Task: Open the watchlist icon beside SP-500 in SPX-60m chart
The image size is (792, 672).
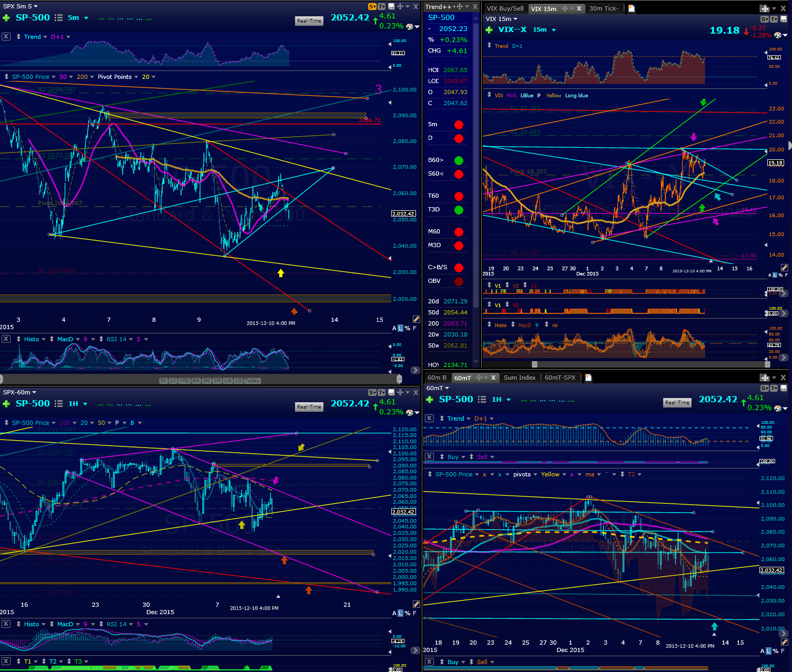Action: [59, 404]
